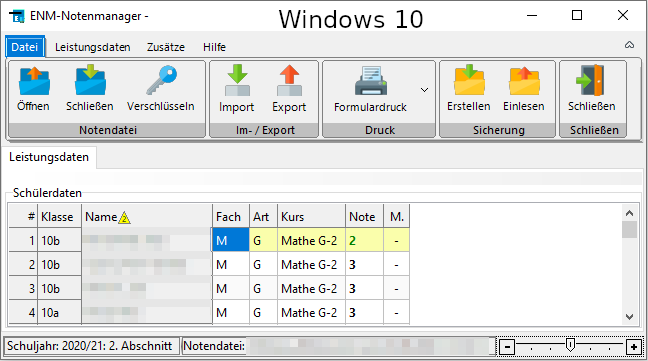Click Klasse cell 10a in row 4
This screenshot has width=648, height=361.
pos(60,313)
